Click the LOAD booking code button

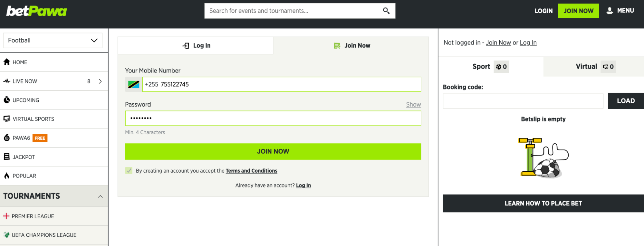tap(626, 101)
